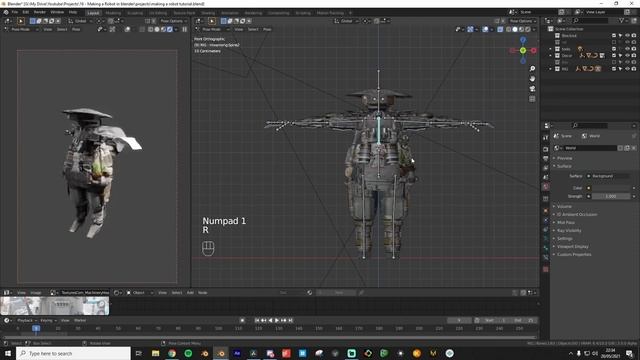Open the red texture properties tab icon
Viewport: 640px width, 360px height.
point(546,269)
